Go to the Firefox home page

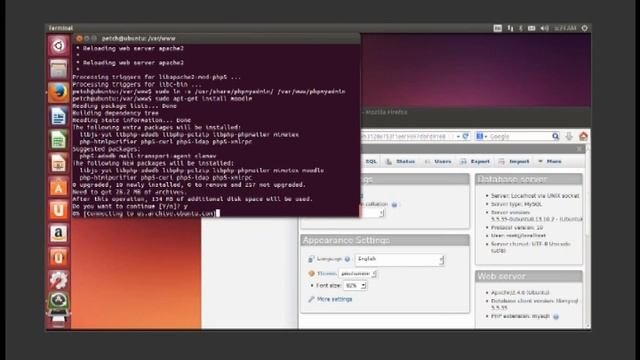coord(583,136)
